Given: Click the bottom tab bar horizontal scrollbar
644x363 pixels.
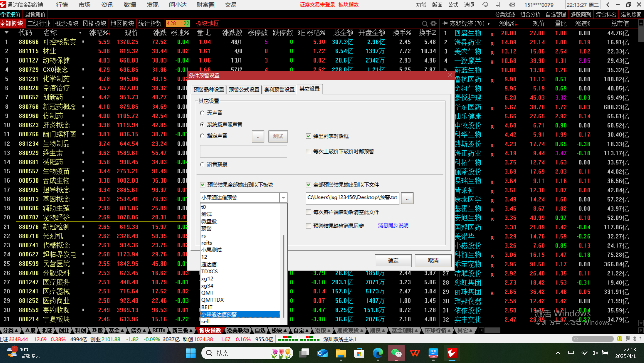Looking at the screenshot, I should click(x=492, y=330).
